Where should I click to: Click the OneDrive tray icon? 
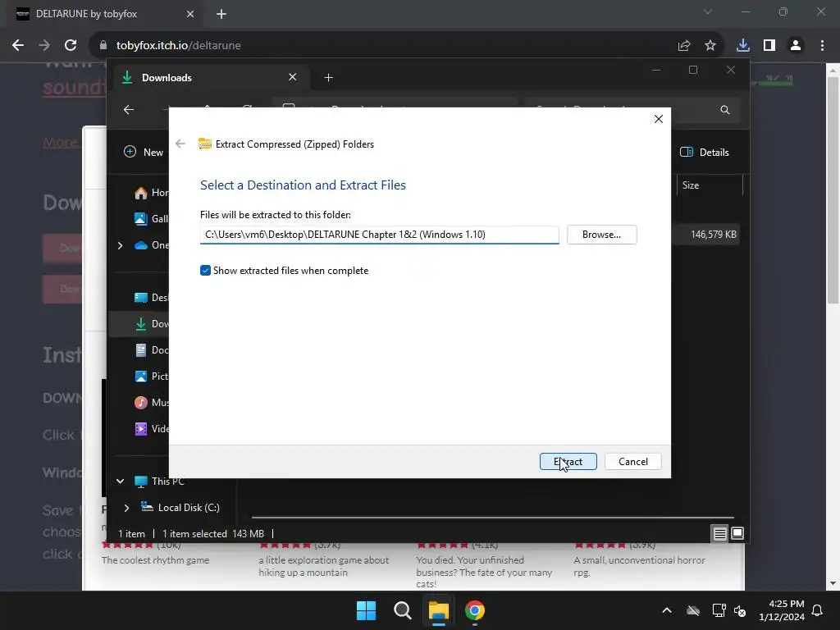692,610
